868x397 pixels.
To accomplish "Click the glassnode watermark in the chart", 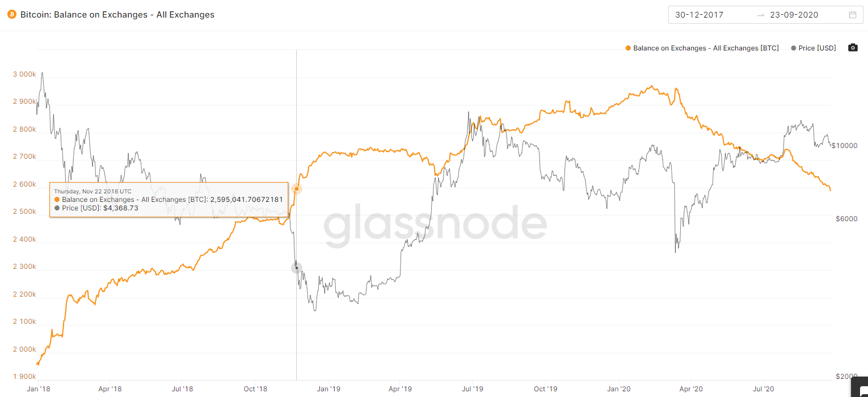I will pos(435,226).
